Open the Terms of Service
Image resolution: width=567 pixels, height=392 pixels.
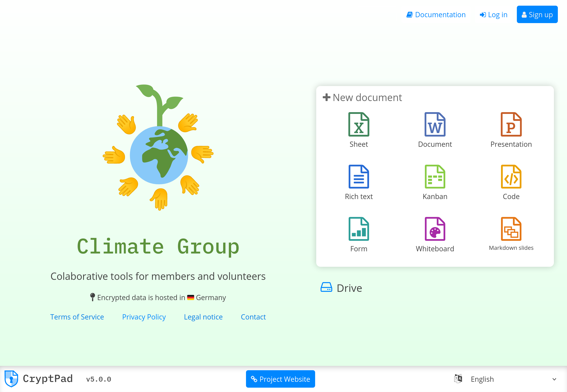point(77,317)
